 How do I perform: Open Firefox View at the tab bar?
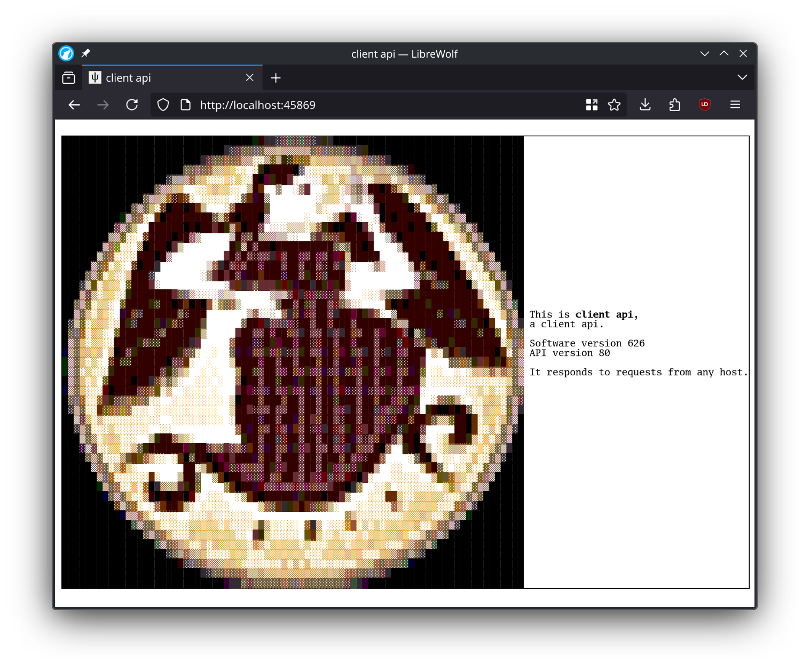coord(68,77)
